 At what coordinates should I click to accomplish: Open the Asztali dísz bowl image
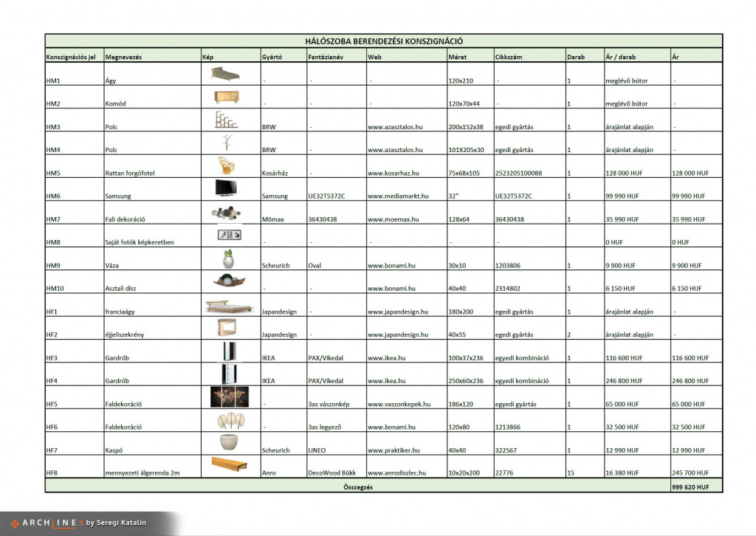coord(229,280)
